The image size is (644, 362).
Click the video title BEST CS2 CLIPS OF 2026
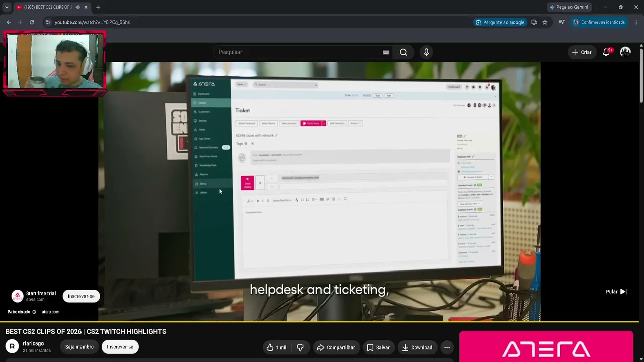tap(86, 332)
